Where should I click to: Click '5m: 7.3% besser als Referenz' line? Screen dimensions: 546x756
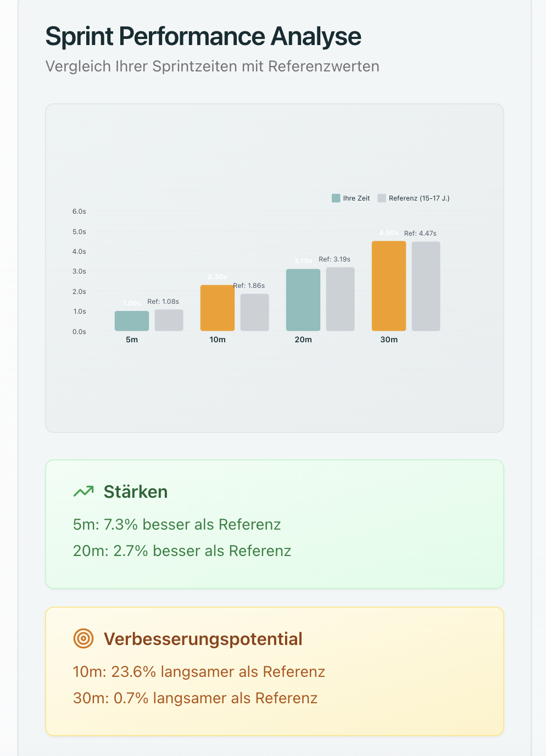(177, 525)
